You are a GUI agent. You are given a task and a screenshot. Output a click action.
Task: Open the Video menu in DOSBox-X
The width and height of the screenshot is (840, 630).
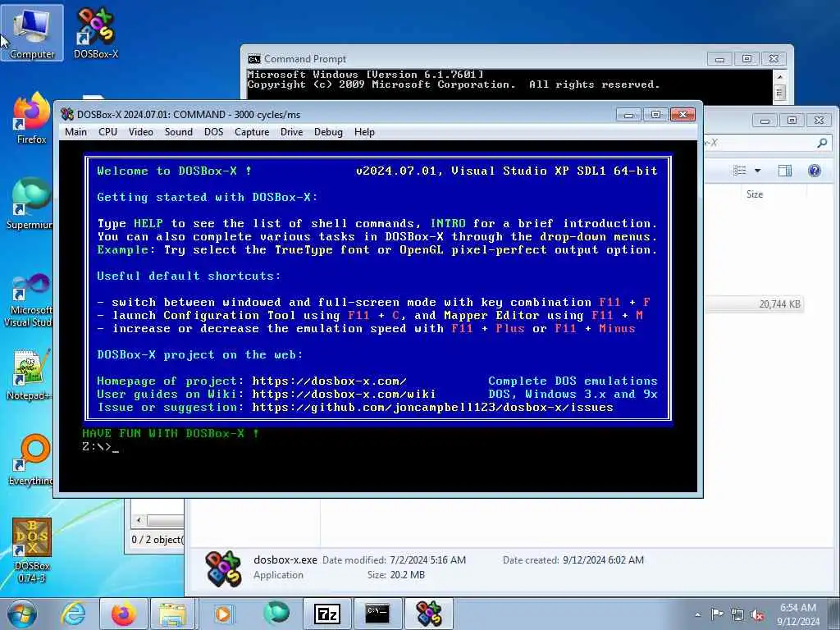(x=141, y=132)
